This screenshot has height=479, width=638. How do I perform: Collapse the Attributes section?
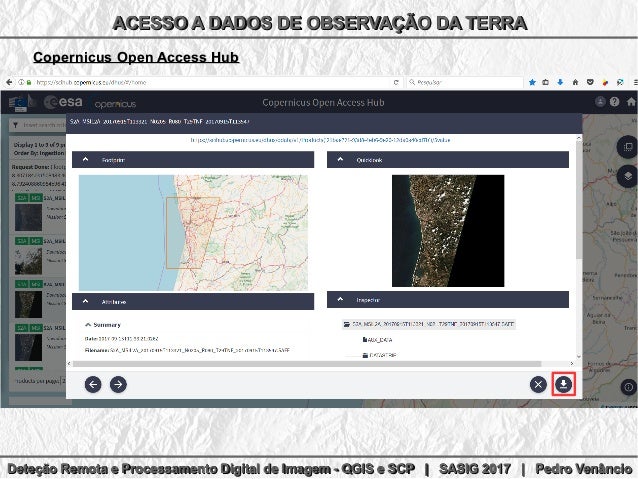pyautogui.click(x=85, y=302)
